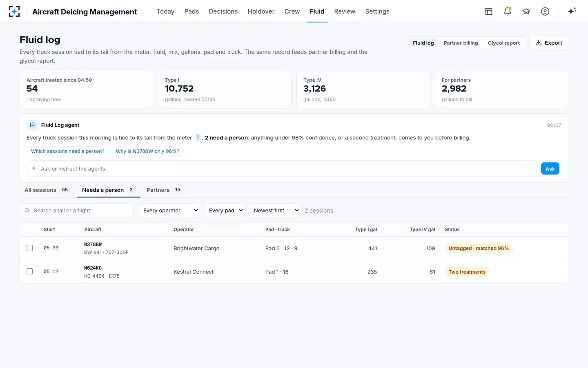This screenshot has width=588, height=368.
Task: Click tail number N378BW
Action: pyautogui.click(x=93, y=245)
